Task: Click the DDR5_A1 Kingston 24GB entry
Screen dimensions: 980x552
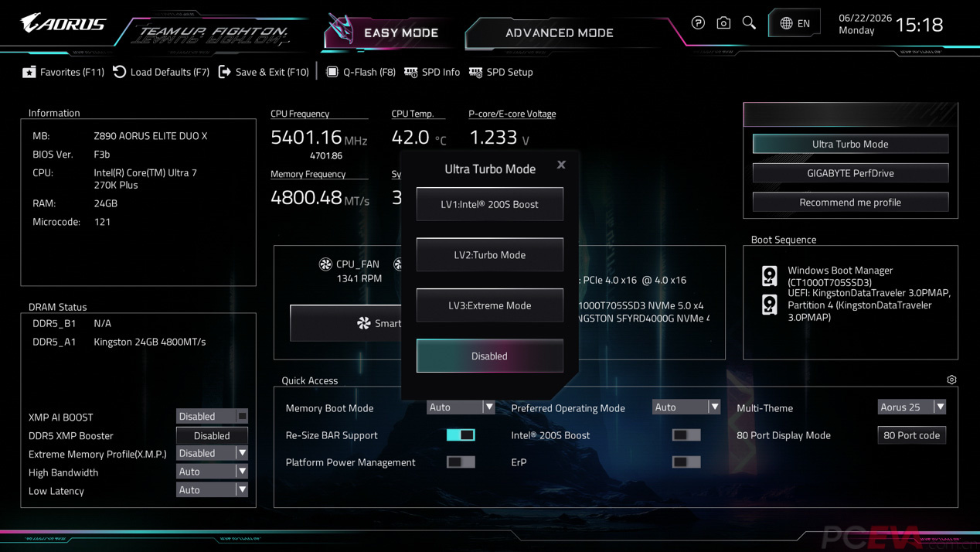Action: [x=119, y=342]
